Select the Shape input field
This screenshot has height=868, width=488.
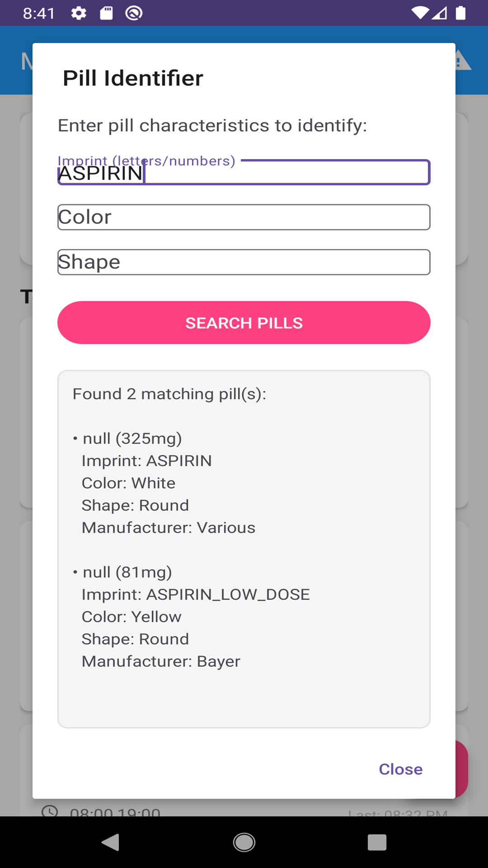tap(244, 262)
